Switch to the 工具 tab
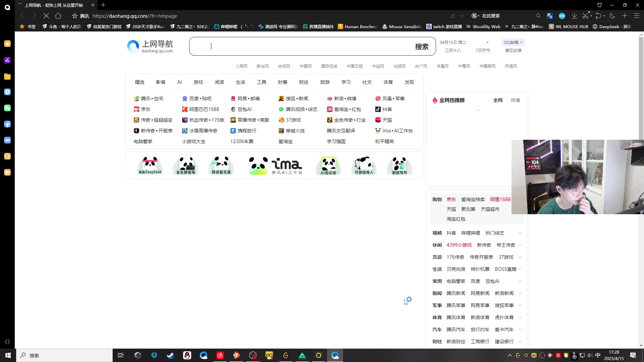 tap(262, 82)
